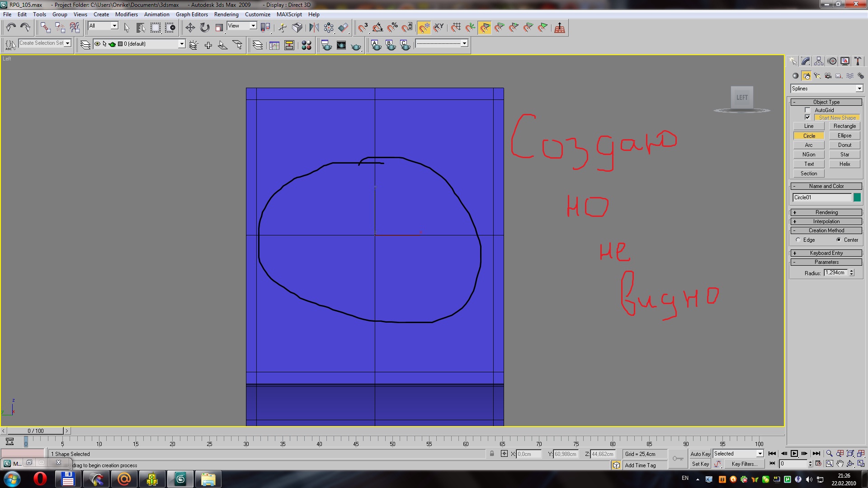Image resolution: width=868 pixels, height=488 pixels.
Task: Select the Select and Move tool
Action: tap(190, 28)
